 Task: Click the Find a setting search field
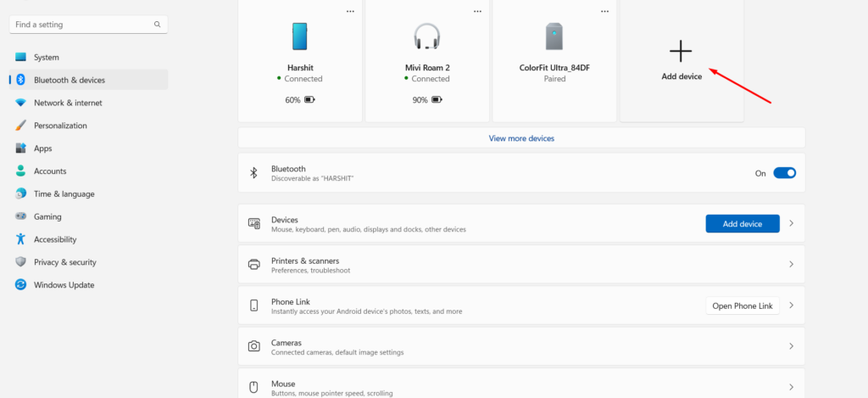coord(81,25)
